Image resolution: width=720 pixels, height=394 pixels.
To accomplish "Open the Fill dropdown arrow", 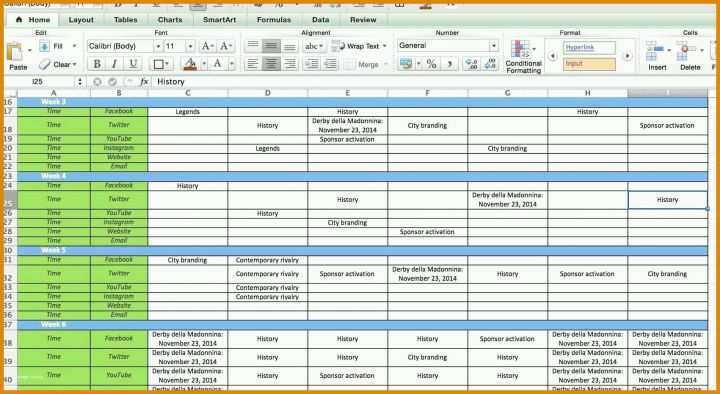I will pos(74,46).
